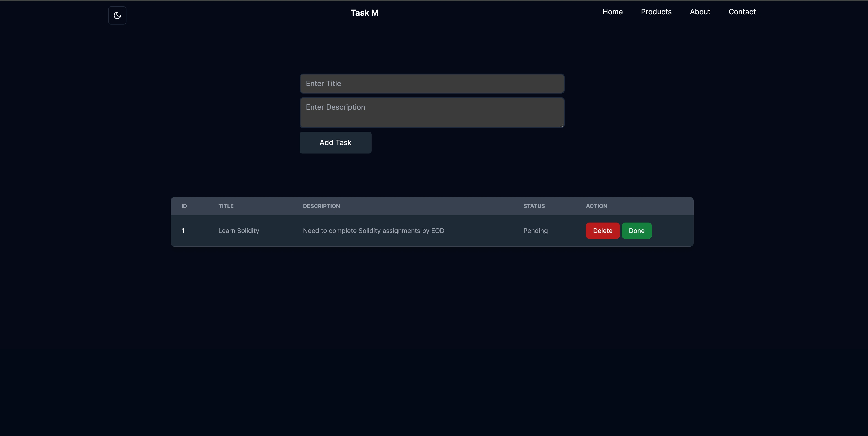Focus the Enter Title input field
The height and width of the screenshot is (436, 868).
(x=432, y=84)
